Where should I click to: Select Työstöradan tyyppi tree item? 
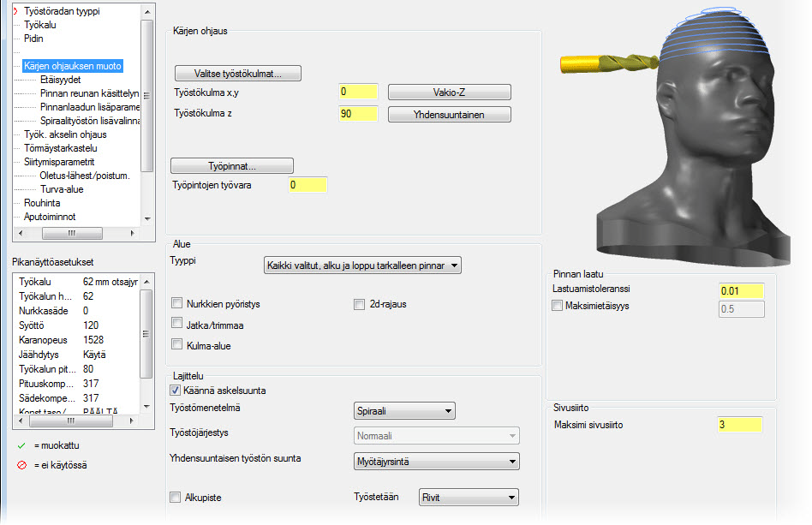pyautogui.click(x=62, y=11)
